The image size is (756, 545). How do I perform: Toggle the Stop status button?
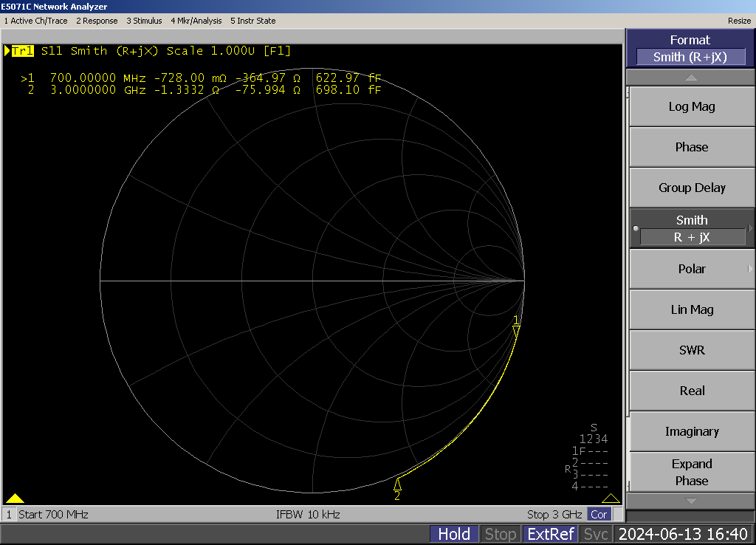coord(500,534)
